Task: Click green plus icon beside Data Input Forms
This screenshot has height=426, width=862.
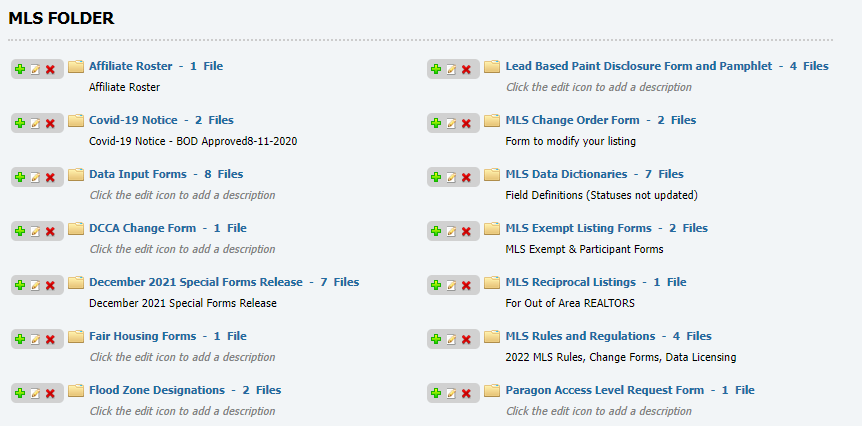Action: click(x=20, y=177)
